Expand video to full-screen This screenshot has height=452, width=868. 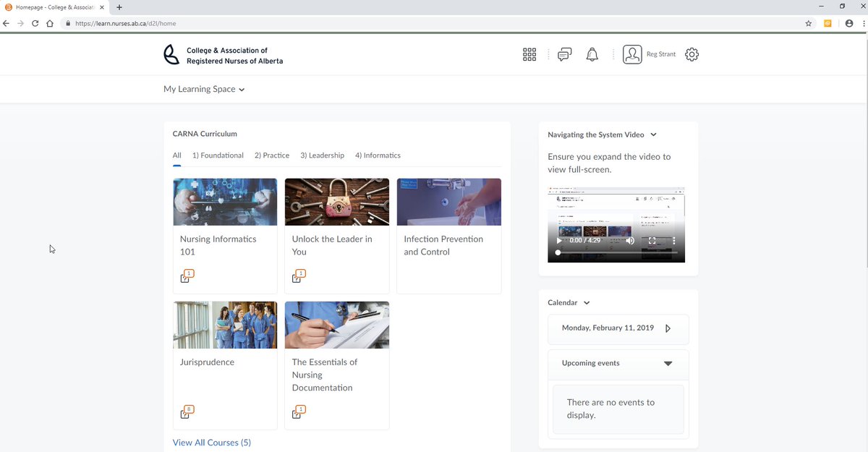[652, 240]
